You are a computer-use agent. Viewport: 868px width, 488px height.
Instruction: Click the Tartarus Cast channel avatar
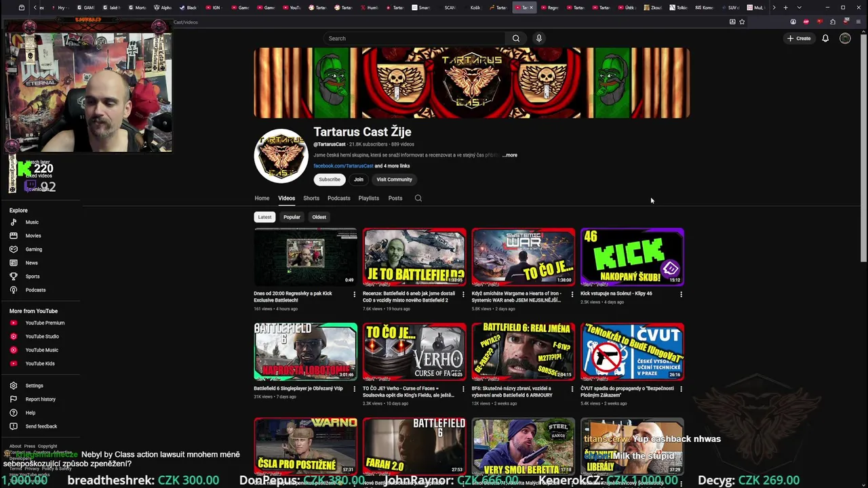click(281, 156)
